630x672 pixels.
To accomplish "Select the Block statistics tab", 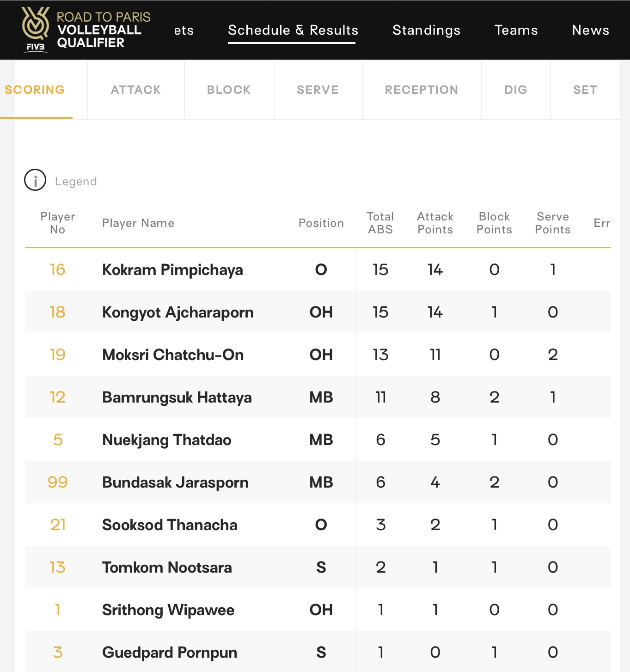I will coord(229,90).
